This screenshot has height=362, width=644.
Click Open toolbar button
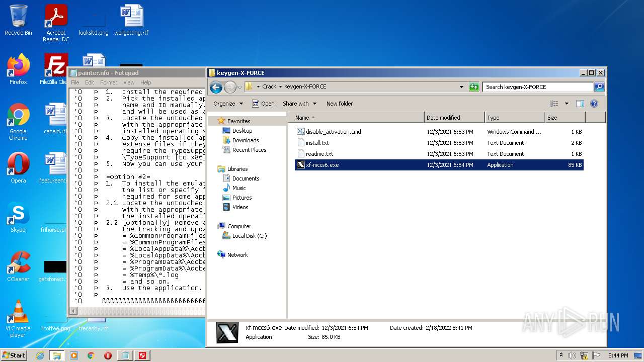click(x=263, y=104)
